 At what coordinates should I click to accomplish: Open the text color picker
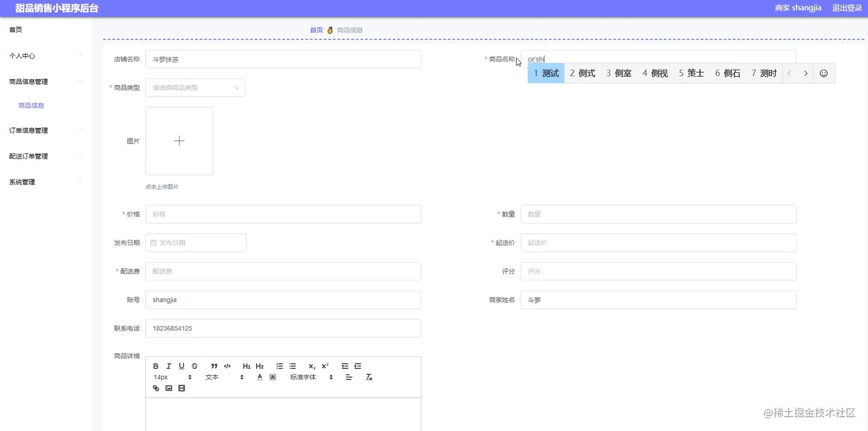pyautogui.click(x=259, y=378)
